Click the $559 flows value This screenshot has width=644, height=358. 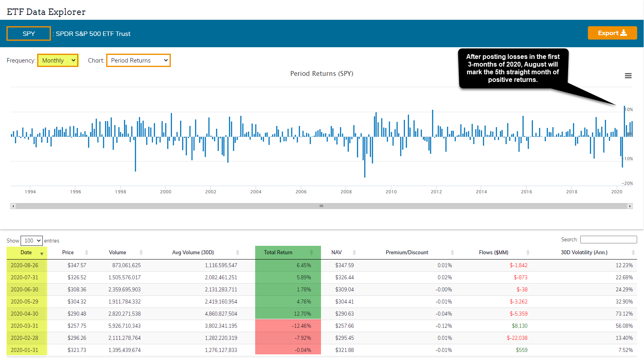click(522, 350)
